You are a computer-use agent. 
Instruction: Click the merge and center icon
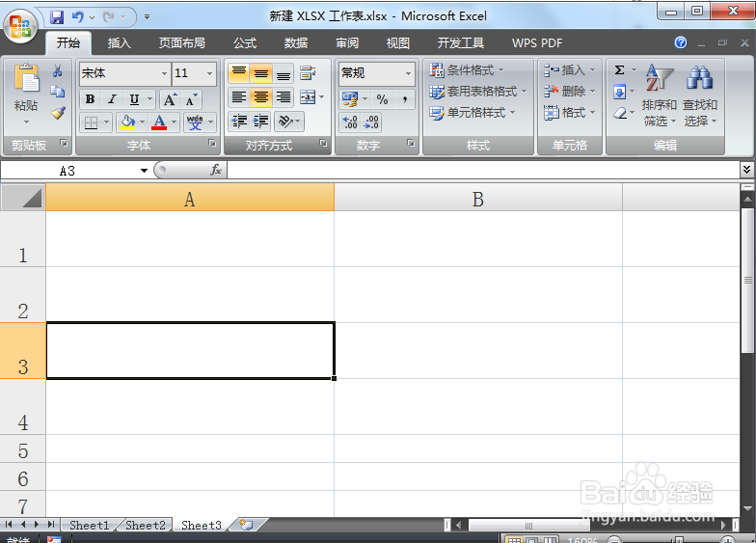point(308,97)
